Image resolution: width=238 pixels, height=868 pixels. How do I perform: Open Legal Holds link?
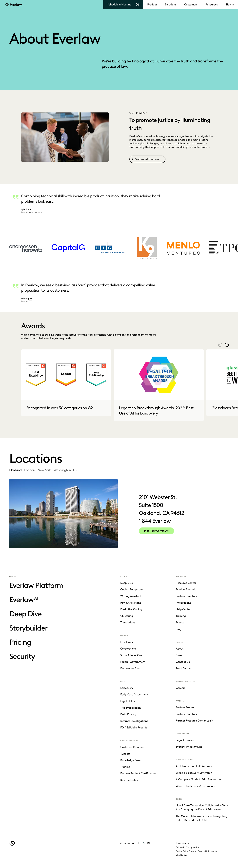click(127, 701)
